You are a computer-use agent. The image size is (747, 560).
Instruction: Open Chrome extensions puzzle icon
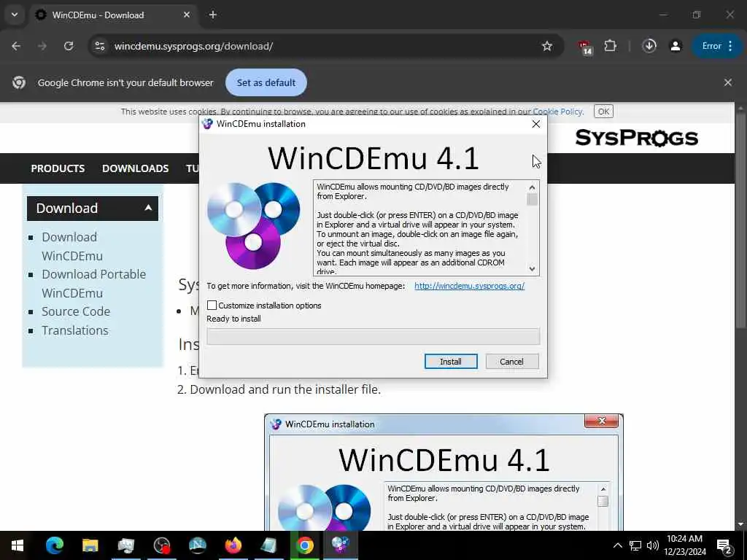[x=611, y=46]
